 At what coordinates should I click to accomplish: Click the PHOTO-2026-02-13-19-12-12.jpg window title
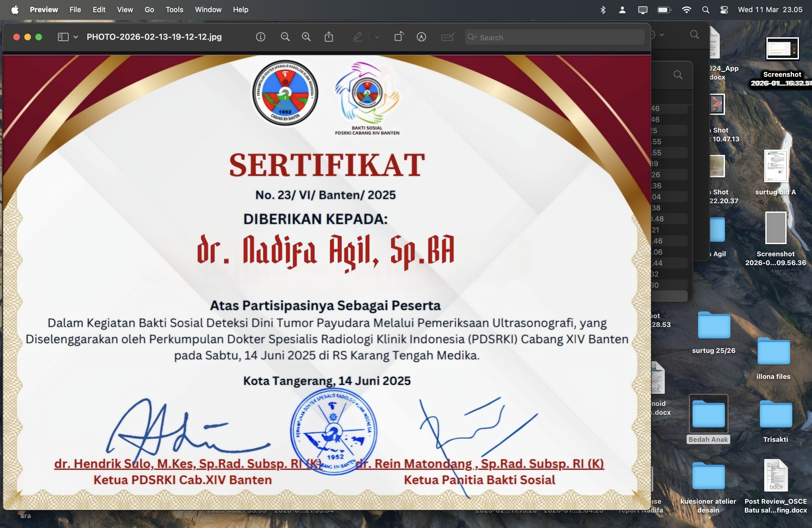click(154, 37)
